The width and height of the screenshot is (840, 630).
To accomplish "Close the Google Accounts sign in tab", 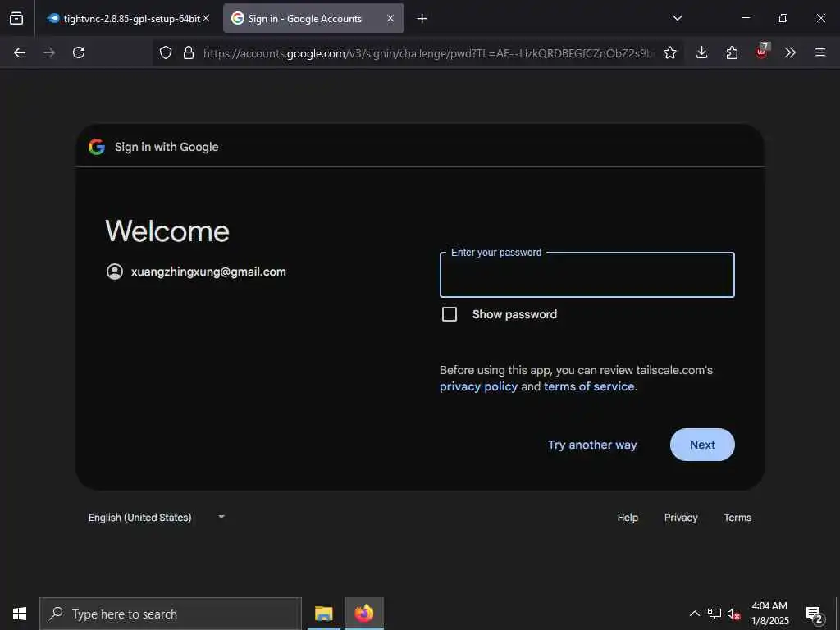I will (x=390, y=18).
